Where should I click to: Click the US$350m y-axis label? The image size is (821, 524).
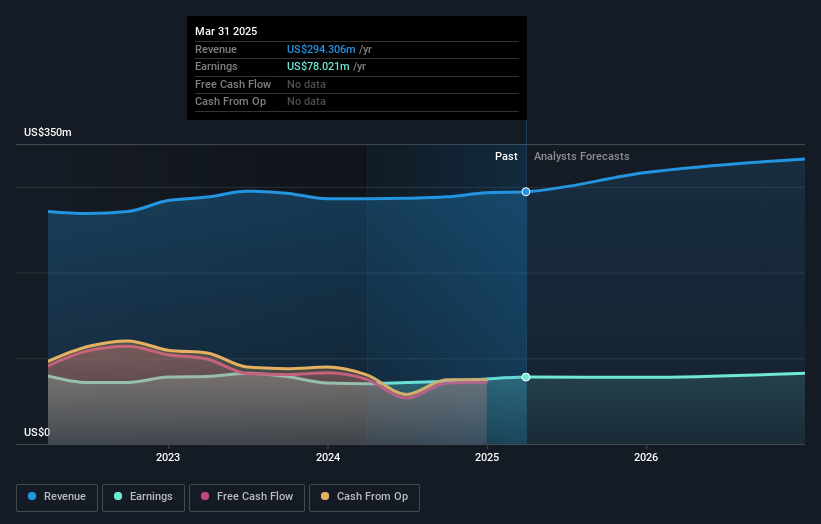pyautogui.click(x=48, y=132)
